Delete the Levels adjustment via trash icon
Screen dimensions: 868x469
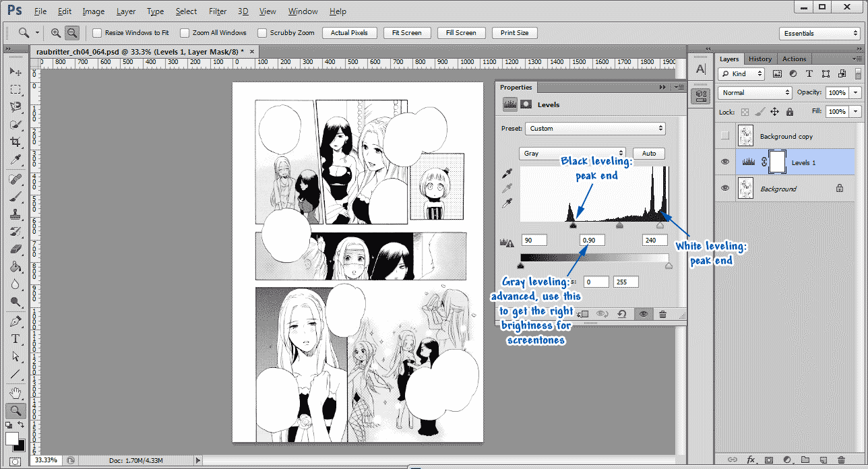click(x=663, y=314)
